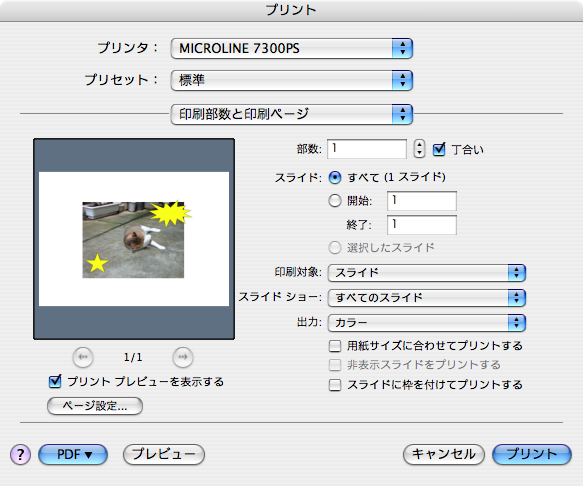Click the slide print preview thumbnail
Viewport: 583px width, 486px height.
click(134, 239)
